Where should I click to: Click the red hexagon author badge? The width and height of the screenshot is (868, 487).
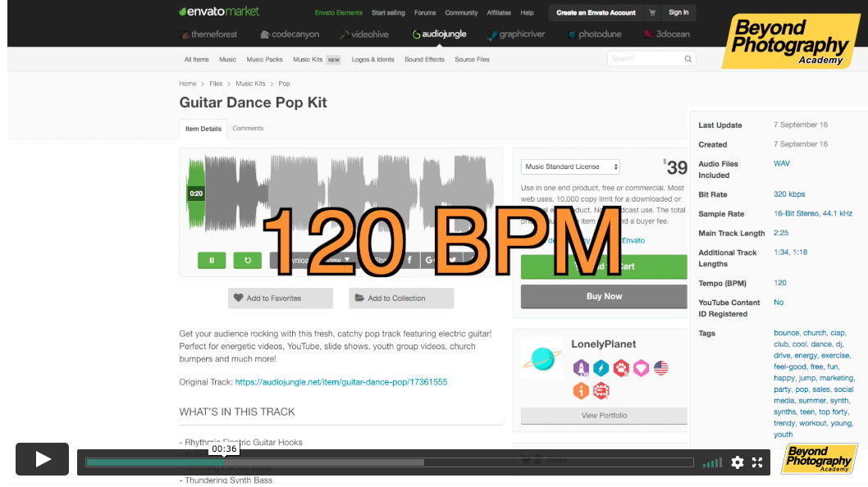tap(601, 391)
